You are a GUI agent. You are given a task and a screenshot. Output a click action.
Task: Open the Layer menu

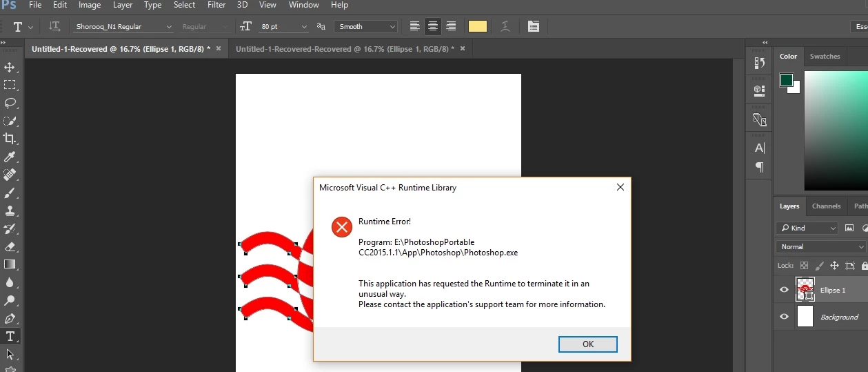coord(123,5)
